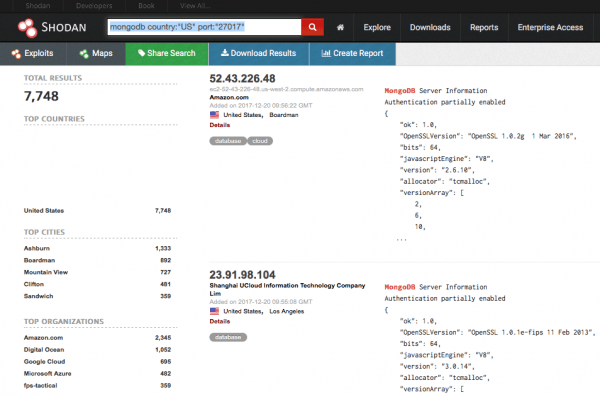This screenshot has width=600, height=397.
Task: Open Maps tab
Action: coord(96,54)
